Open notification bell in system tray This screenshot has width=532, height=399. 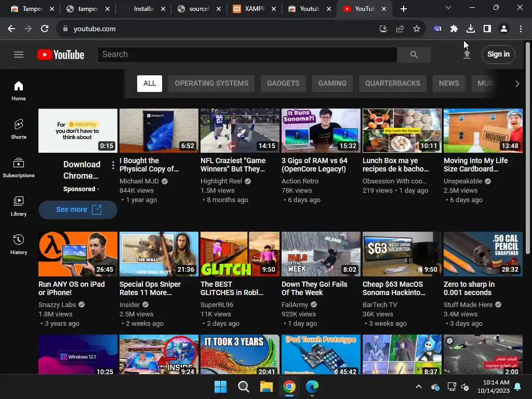tap(518, 387)
